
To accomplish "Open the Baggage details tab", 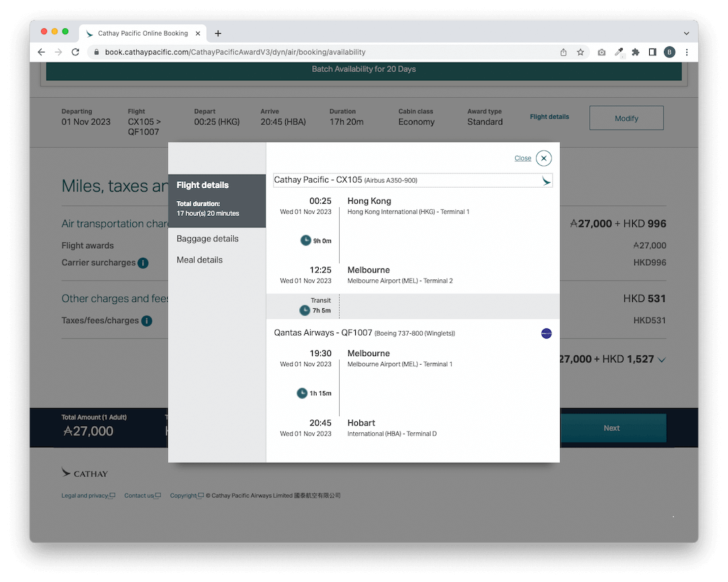I will click(x=208, y=239).
